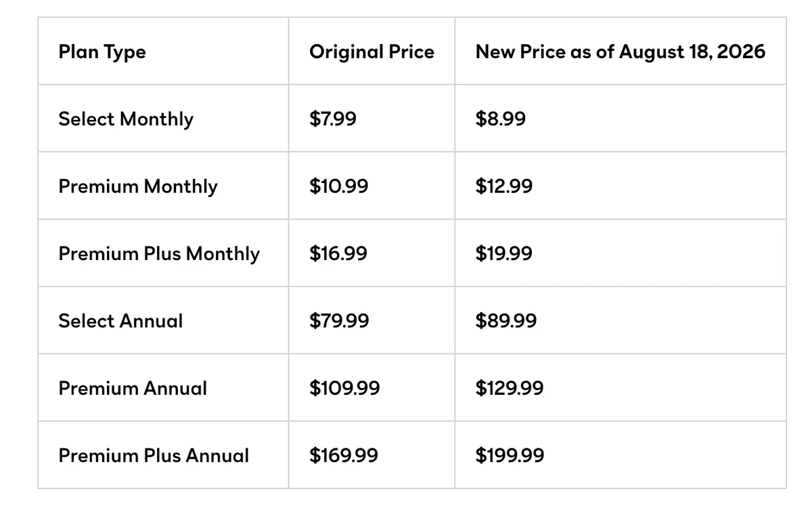Screen dimensions: 812x508
Task: Click the Plan Type column header
Action: pos(102,52)
